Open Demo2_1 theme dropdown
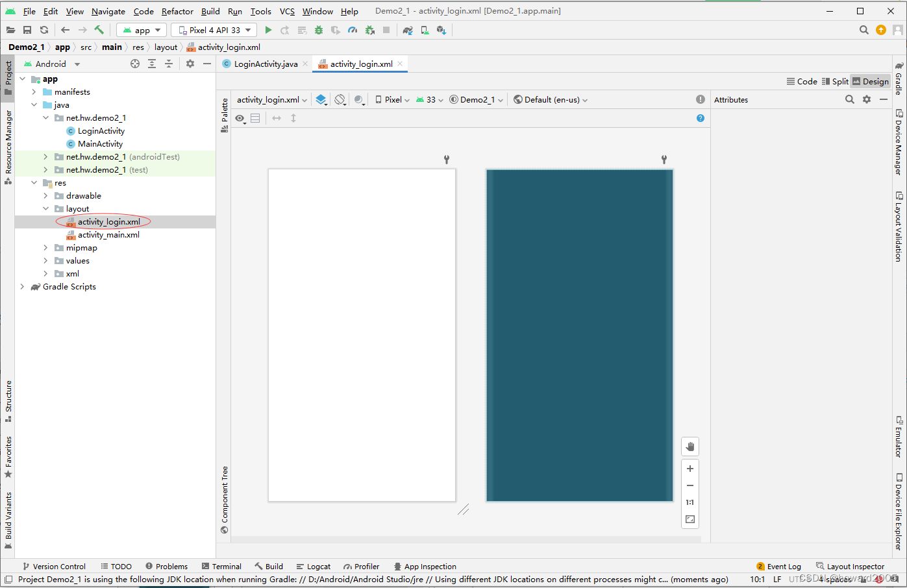 pos(477,100)
